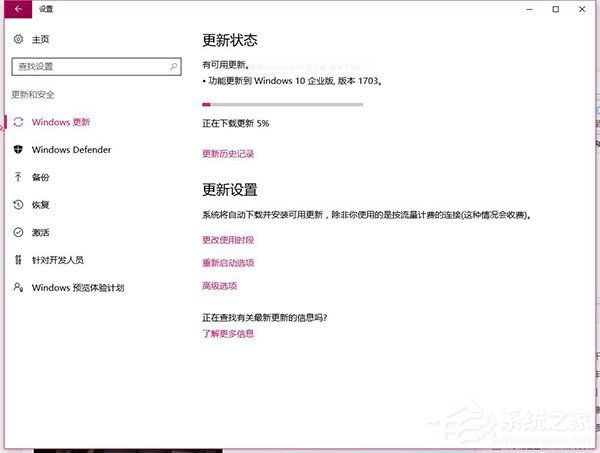This screenshot has width=600, height=453.
Task: Click the 激活 activation checkmark icon
Action: 18,232
